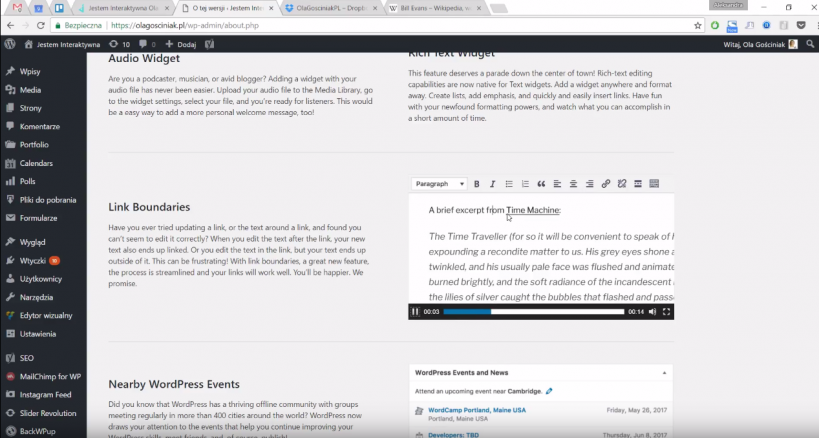Bookmark the page with star icon
Image resolution: width=819 pixels, height=438 pixels.
pyautogui.click(x=697, y=25)
